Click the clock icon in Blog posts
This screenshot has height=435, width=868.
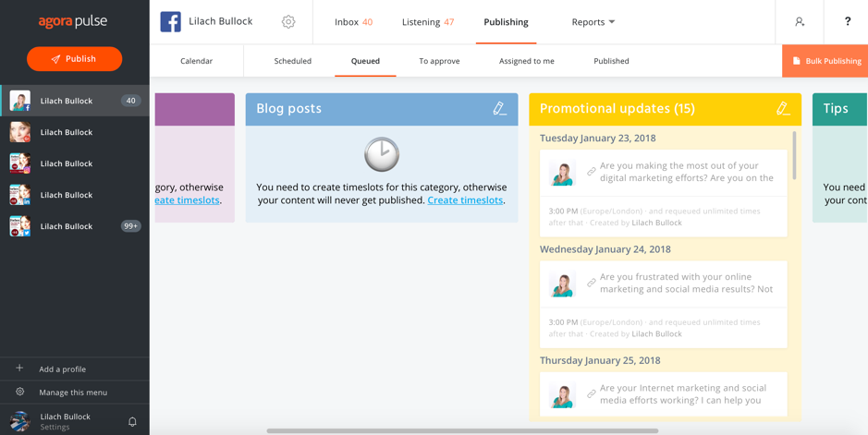click(x=382, y=154)
